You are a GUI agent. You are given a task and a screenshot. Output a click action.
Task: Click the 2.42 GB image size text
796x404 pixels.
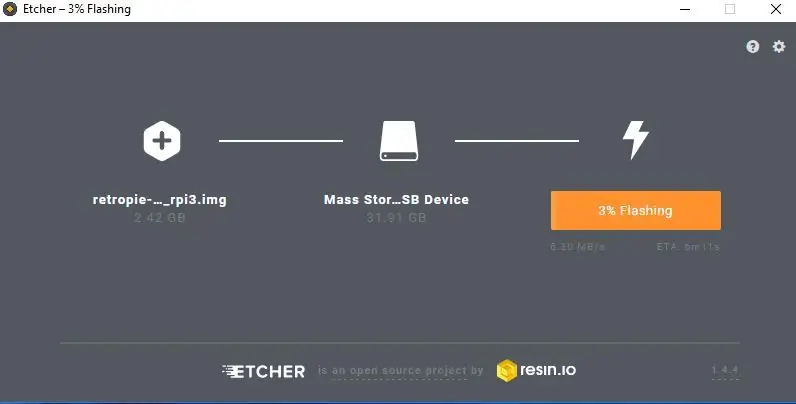(x=159, y=218)
